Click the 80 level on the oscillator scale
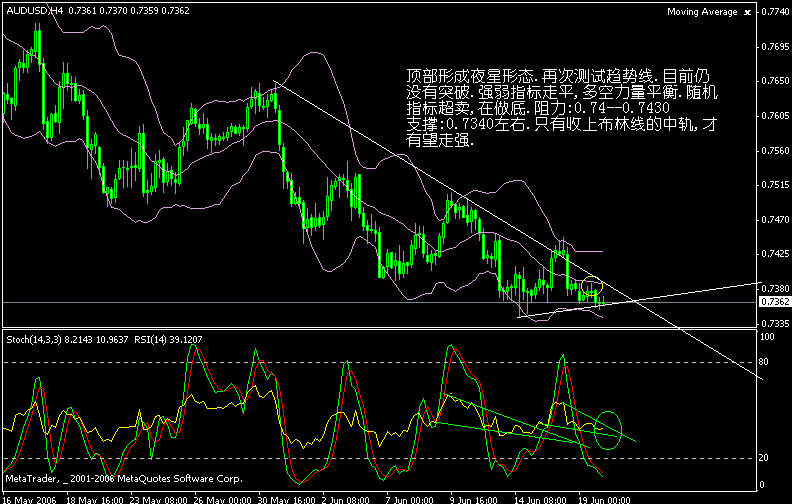 tap(764, 362)
